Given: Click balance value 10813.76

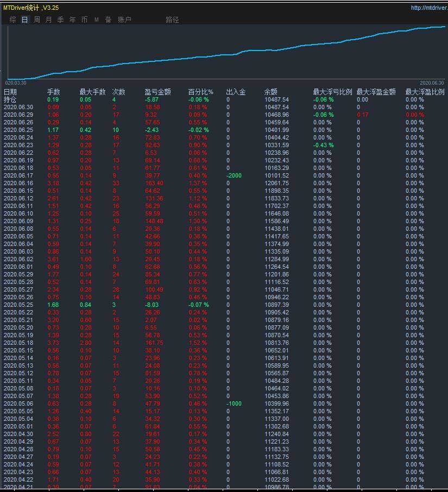Looking at the screenshot, I should [277, 343].
